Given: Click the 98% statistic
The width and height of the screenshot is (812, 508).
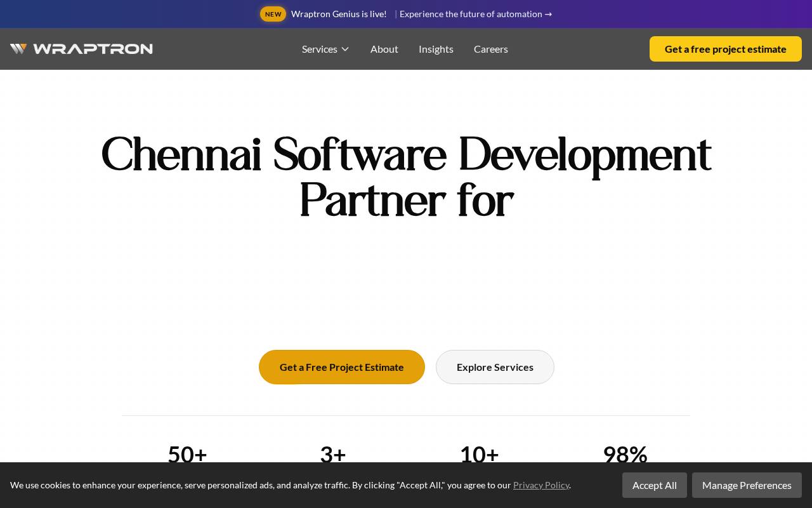Looking at the screenshot, I should (625, 454).
